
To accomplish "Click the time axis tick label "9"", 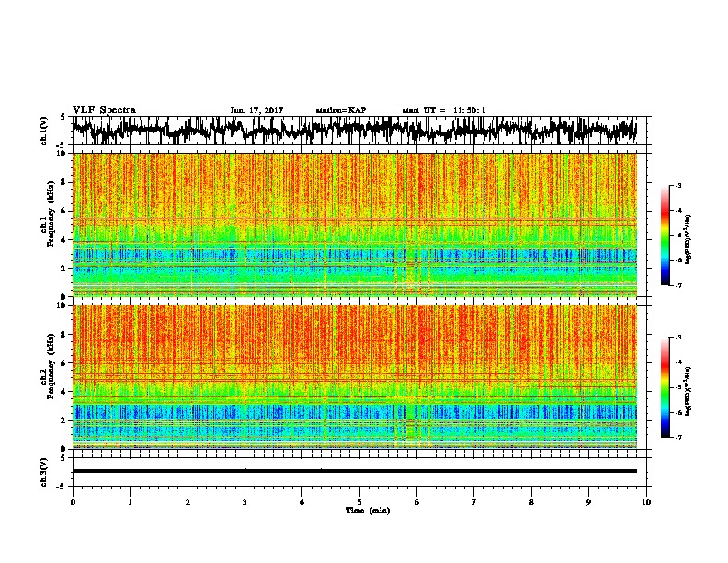I will tap(588, 502).
